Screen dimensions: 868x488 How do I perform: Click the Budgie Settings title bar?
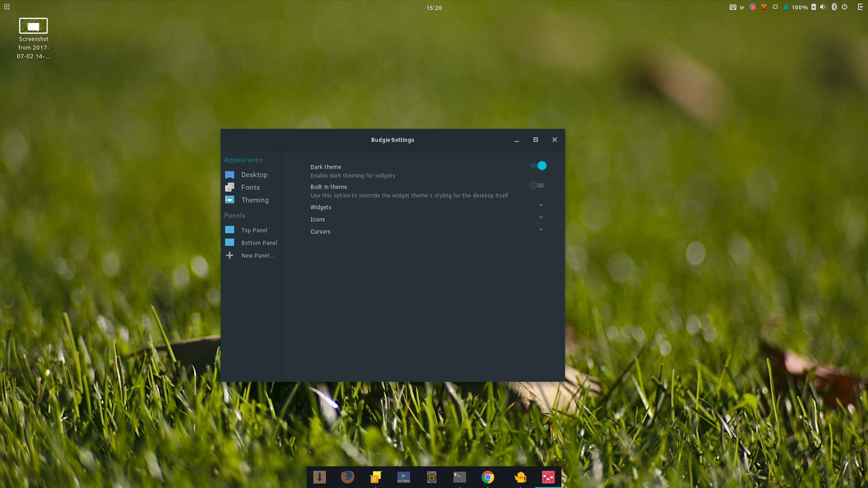pyautogui.click(x=392, y=140)
